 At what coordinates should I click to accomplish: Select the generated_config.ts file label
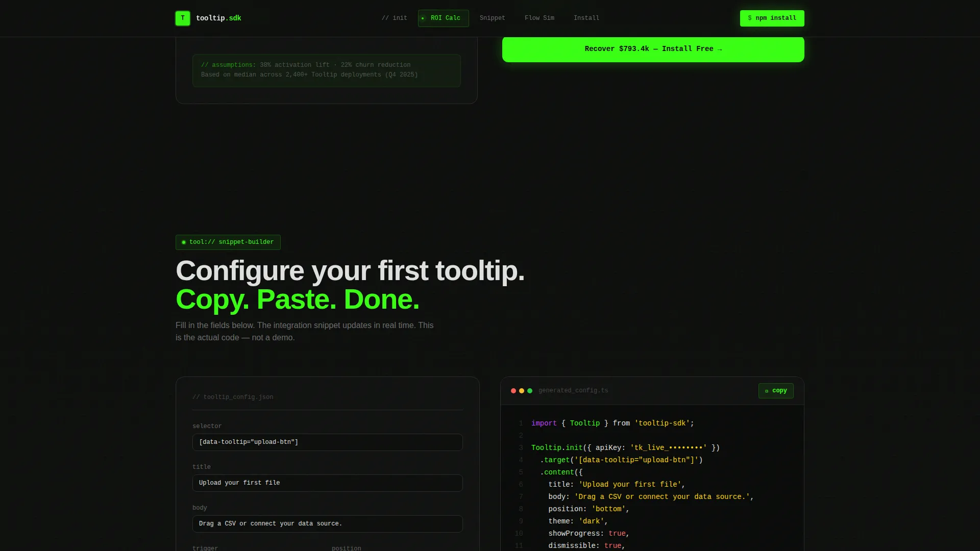pos(573,391)
